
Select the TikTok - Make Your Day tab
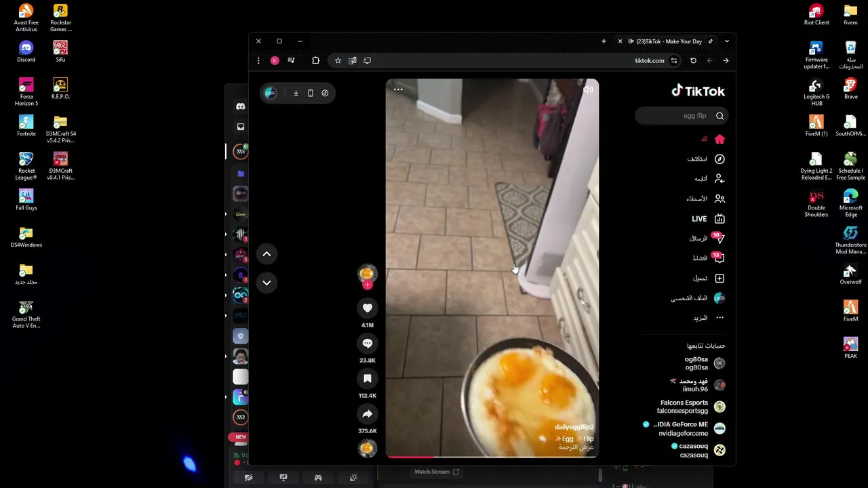669,41
